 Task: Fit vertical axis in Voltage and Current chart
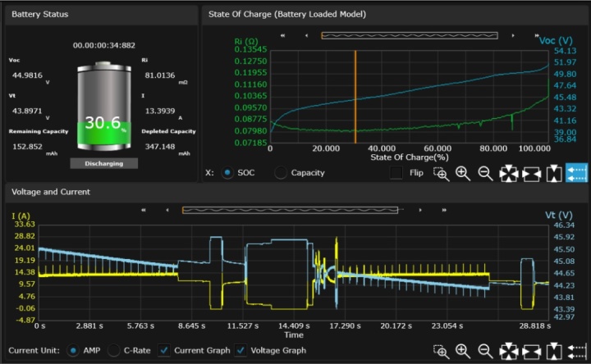553,351
